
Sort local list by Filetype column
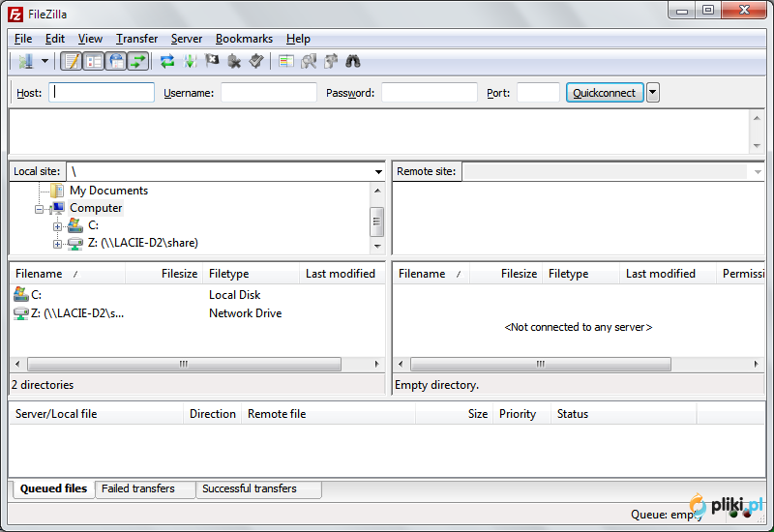(252, 274)
